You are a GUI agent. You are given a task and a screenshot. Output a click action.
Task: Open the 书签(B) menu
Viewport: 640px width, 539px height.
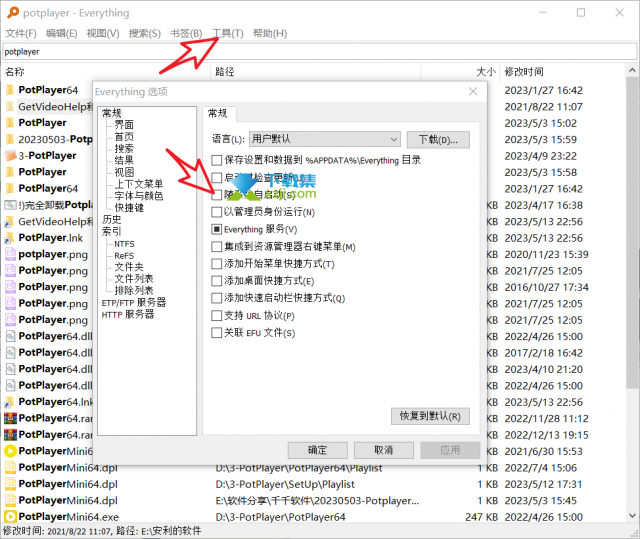[186, 33]
